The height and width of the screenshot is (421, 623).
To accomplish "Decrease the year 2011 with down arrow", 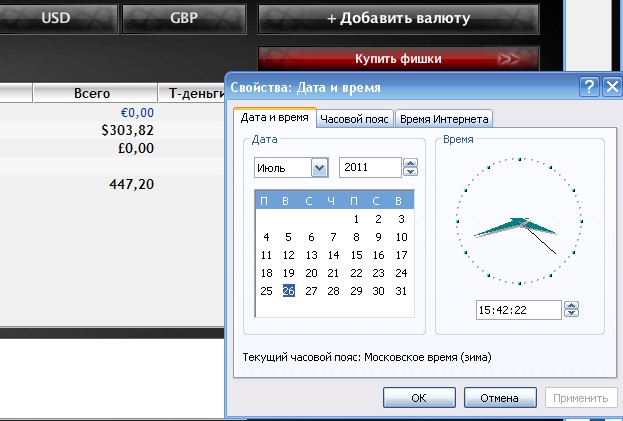I will coord(410,172).
